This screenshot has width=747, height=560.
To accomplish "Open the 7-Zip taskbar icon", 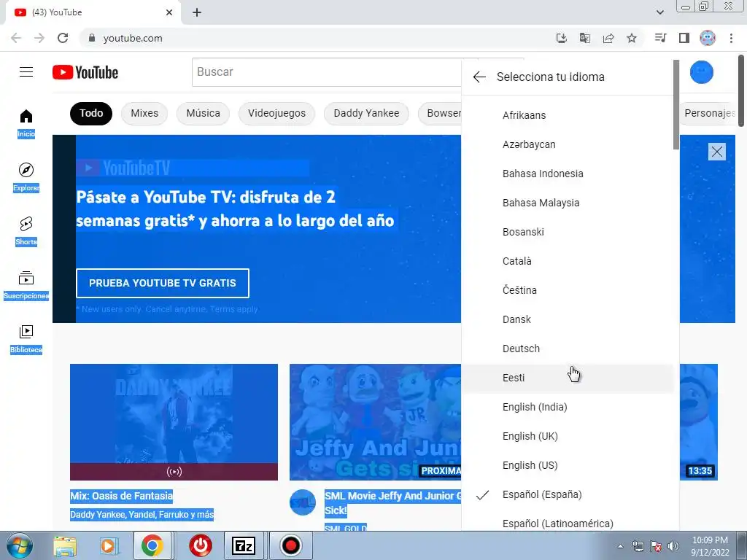I will 244,545.
